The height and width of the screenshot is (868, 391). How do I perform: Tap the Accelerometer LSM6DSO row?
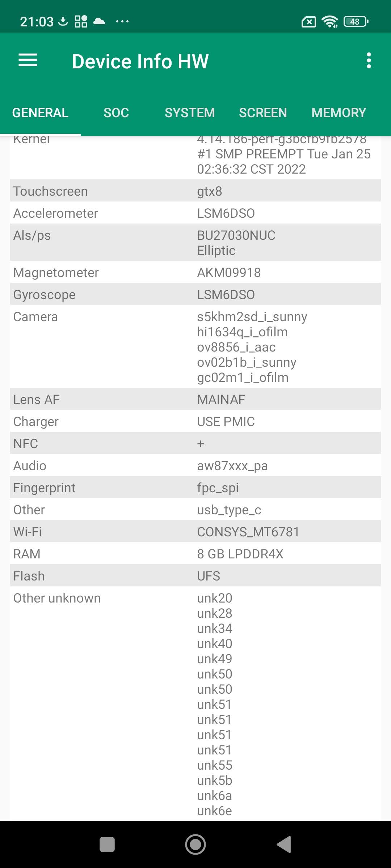195,213
